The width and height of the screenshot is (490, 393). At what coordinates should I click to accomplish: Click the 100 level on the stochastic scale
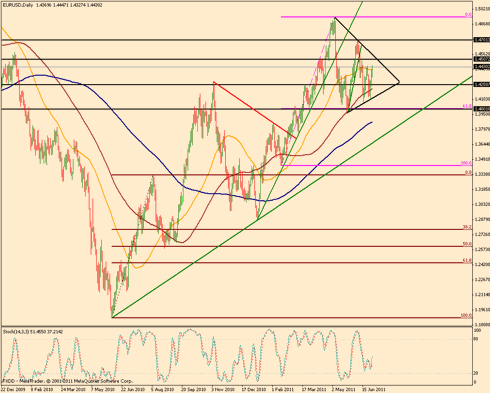point(477,330)
